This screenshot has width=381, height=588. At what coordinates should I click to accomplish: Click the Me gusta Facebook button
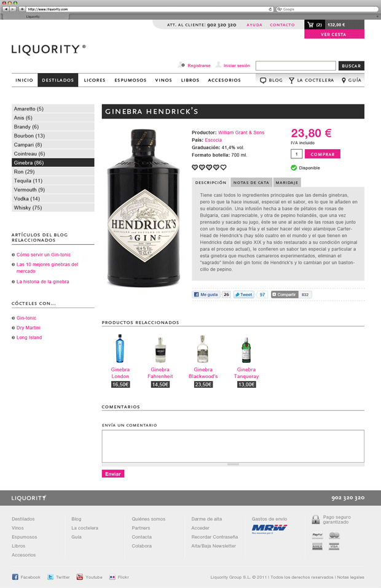206,295
